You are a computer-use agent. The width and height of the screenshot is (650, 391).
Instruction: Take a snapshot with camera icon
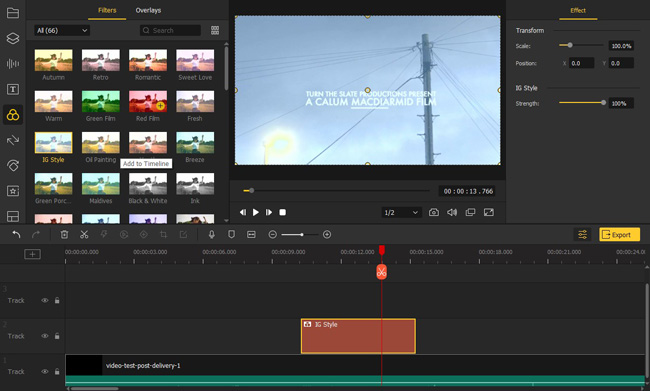(x=434, y=212)
